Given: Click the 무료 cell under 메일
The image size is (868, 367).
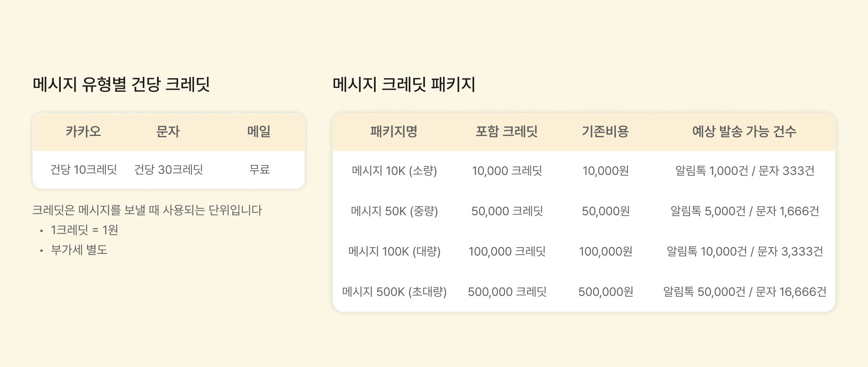Looking at the screenshot, I should [259, 169].
